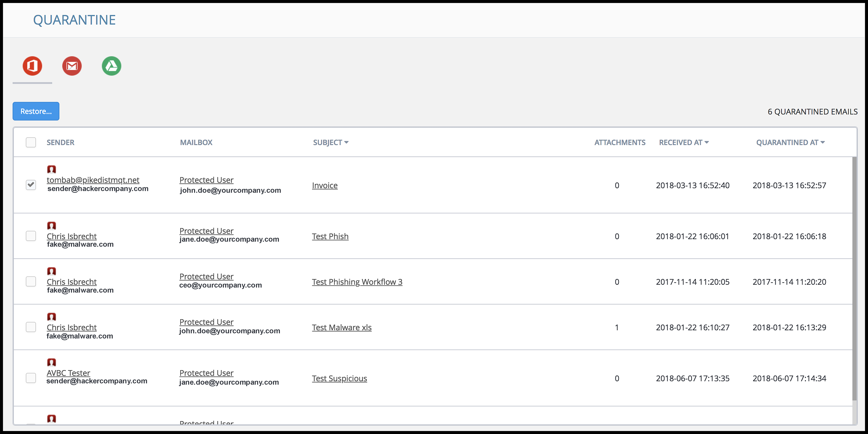Click attachment count 1 in Test Malware xls row

point(617,327)
